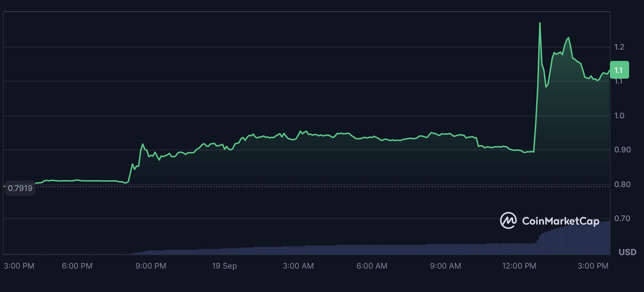Select the 1.0 price axis label
Image resolution: width=644 pixels, height=292 pixels.
pyautogui.click(x=619, y=116)
